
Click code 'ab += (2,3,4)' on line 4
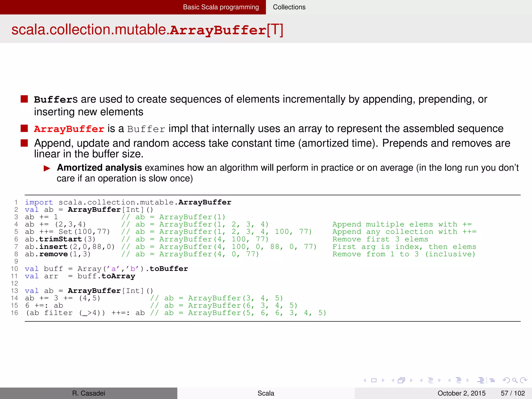point(55,224)
